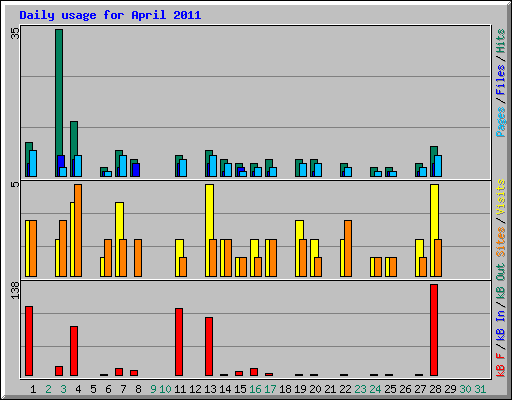Click the red kB bar for day 11
The height and width of the screenshot is (400, 512).
[x=179, y=342]
